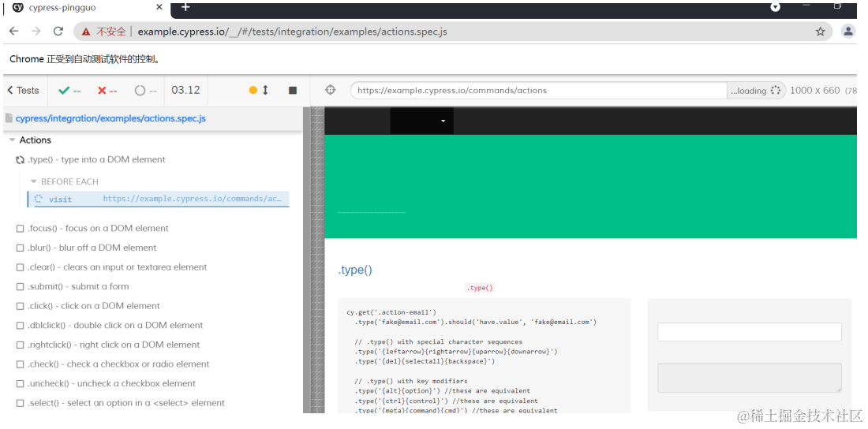Reload the page with the refresh icon

pos(58,32)
